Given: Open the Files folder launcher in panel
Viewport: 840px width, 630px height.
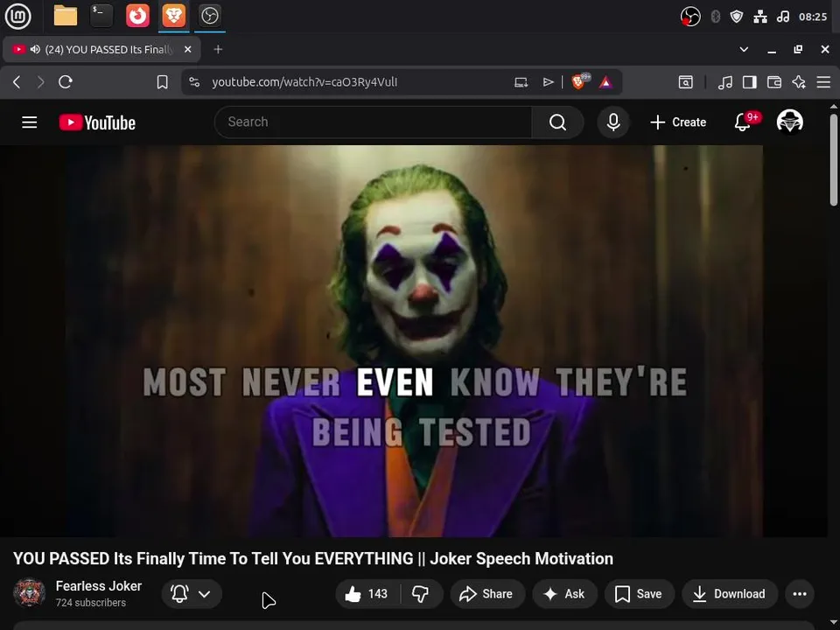Looking at the screenshot, I should click(x=66, y=16).
